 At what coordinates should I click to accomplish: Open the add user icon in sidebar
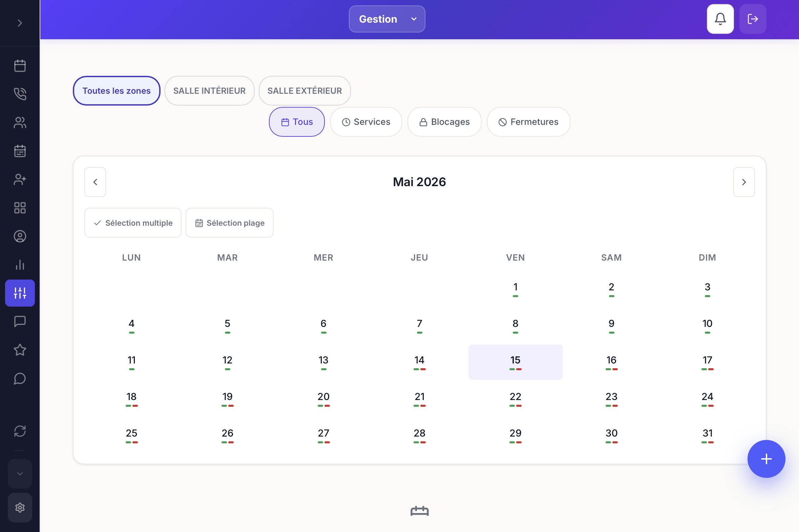[20, 179]
